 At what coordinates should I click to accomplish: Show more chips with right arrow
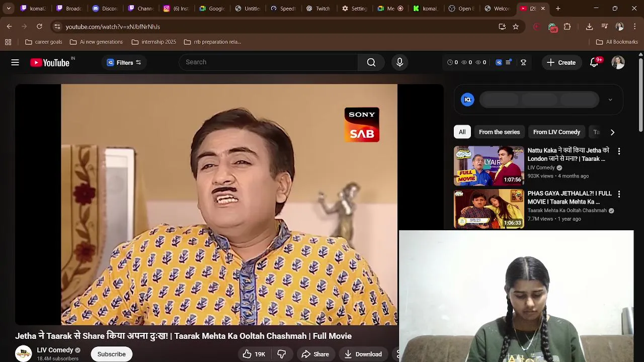coord(612,132)
